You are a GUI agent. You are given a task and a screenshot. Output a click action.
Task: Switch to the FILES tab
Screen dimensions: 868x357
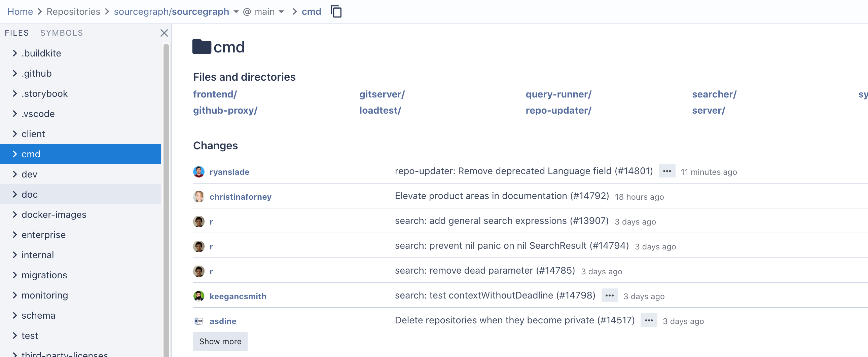click(x=17, y=33)
